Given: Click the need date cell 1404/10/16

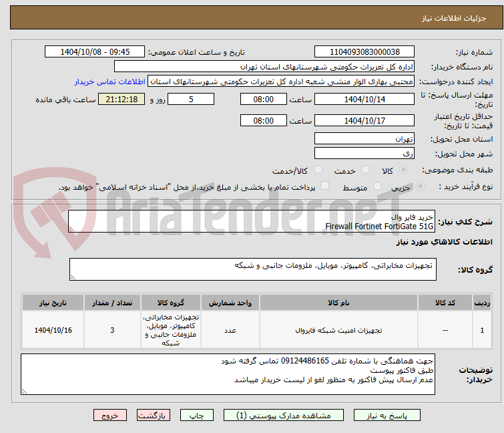Looking at the screenshot, I should [x=53, y=330].
